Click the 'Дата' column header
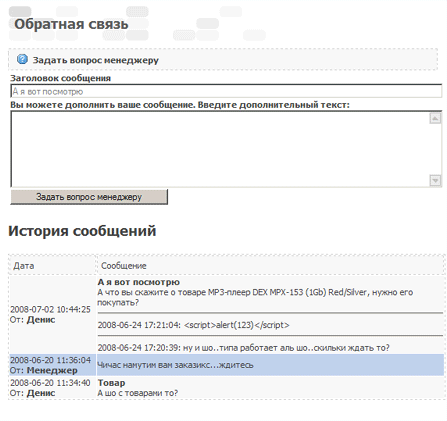Viewport: 447px width, 421px height. (x=24, y=266)
